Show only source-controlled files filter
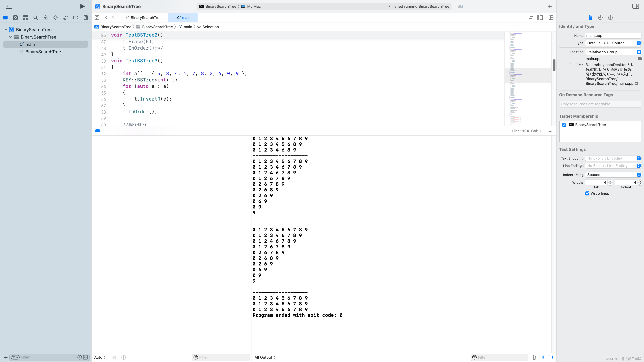The image size is (644, 362). (x=86, y=357)
